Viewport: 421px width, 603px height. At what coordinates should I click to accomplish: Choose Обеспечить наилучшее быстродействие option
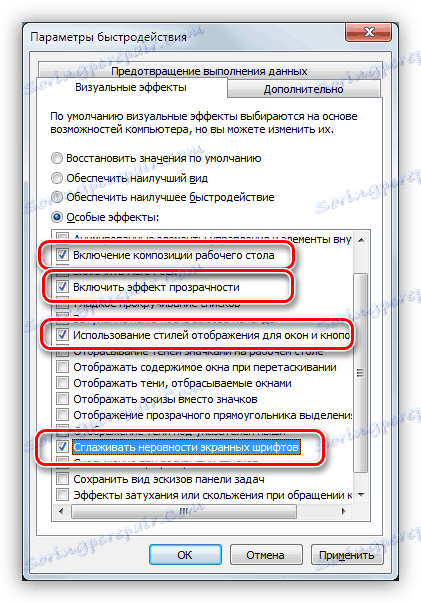[57, 197]
